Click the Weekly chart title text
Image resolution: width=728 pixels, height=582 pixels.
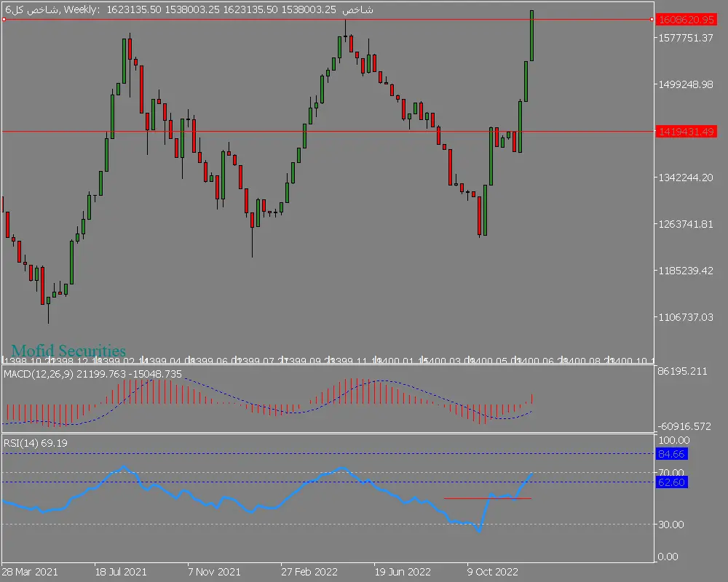point(82,9)
